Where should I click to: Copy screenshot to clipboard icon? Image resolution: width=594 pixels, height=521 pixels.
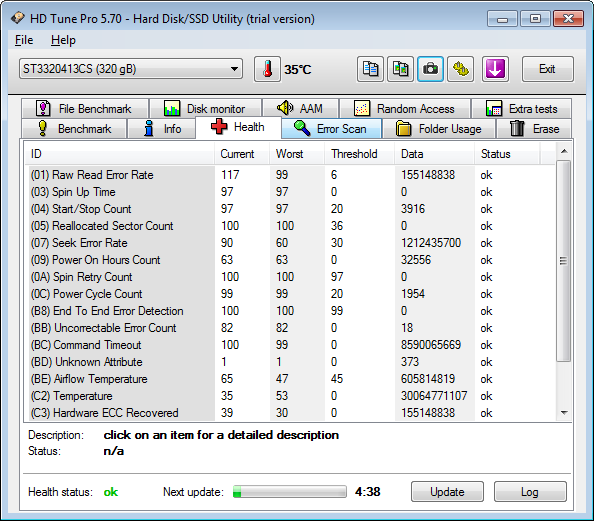click(x=400, y=69)
